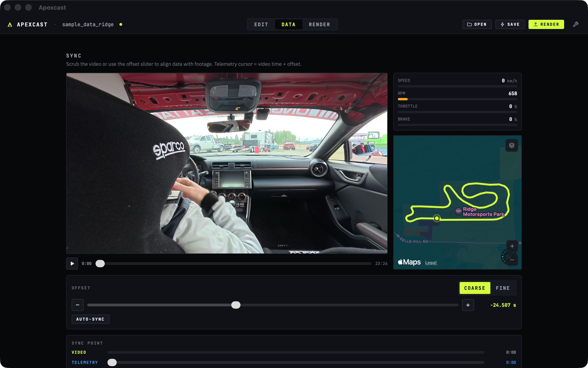Select COARSE offset mode
The width and height of the screenshot is (588, 368).
click(x=475, y=288)
